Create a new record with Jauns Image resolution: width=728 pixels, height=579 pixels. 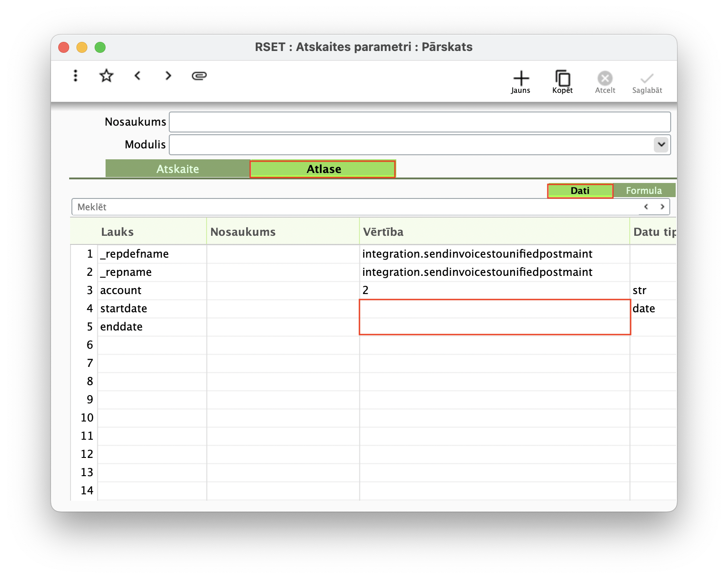pyautogui.click(x=521, y=82)
